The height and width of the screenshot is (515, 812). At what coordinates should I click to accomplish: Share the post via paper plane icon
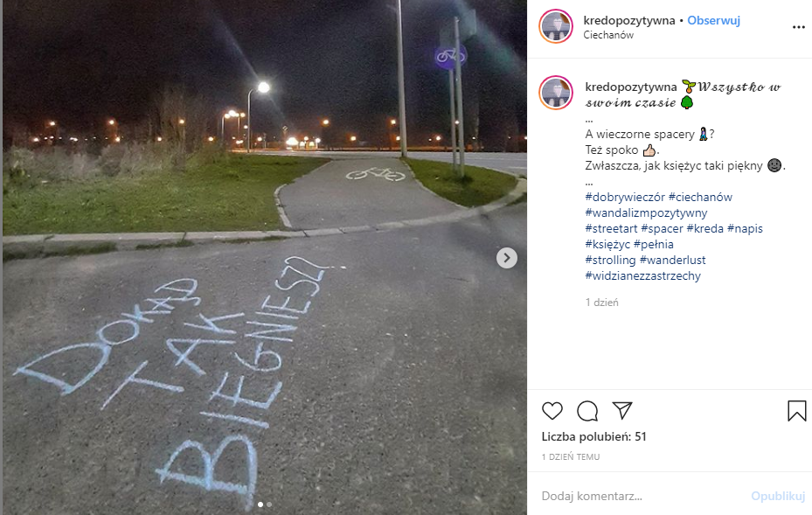pos(622,410)
